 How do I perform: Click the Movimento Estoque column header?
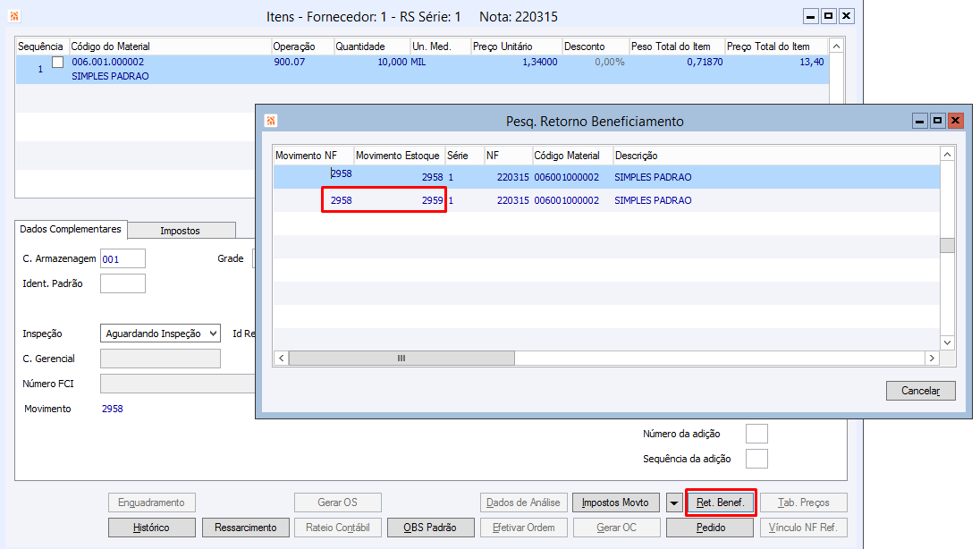tap(399, 156)
